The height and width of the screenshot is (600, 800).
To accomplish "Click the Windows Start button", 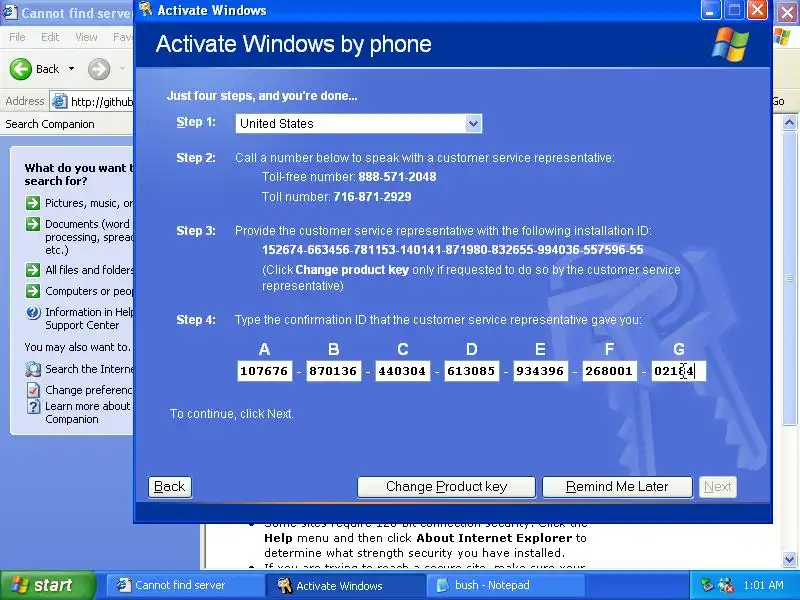I will [48, 585].
